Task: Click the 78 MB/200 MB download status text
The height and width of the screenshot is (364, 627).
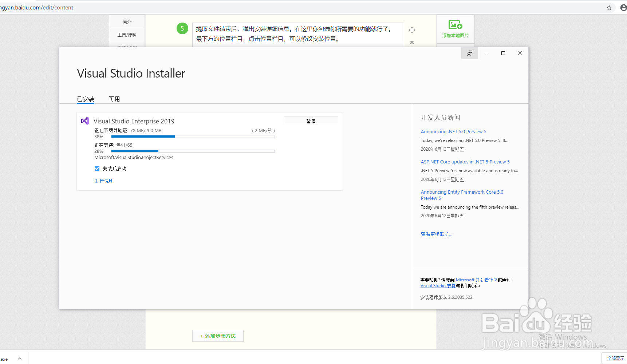Action: 146,131
